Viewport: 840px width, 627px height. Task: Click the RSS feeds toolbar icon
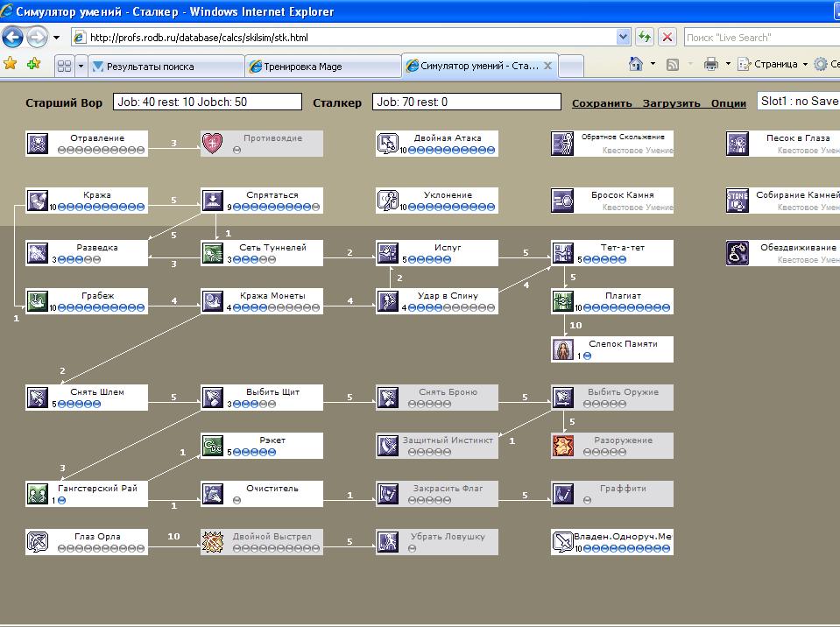tap(673, 65)
